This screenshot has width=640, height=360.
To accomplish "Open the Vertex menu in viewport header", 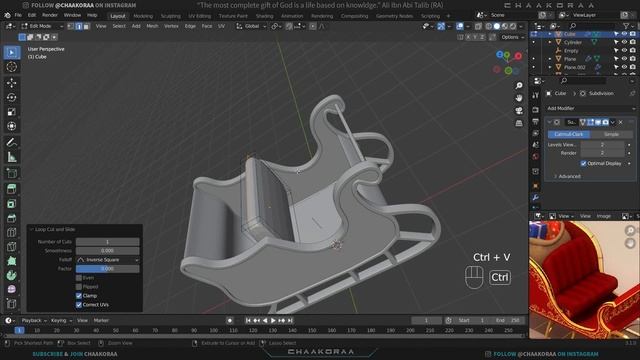I will click(x=171, y=26).
